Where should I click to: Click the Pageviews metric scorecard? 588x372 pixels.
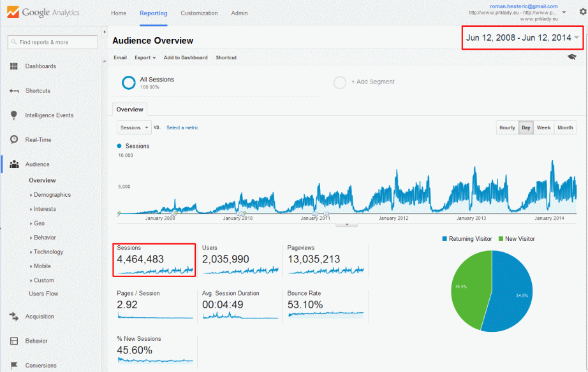[x=325, y=261]
